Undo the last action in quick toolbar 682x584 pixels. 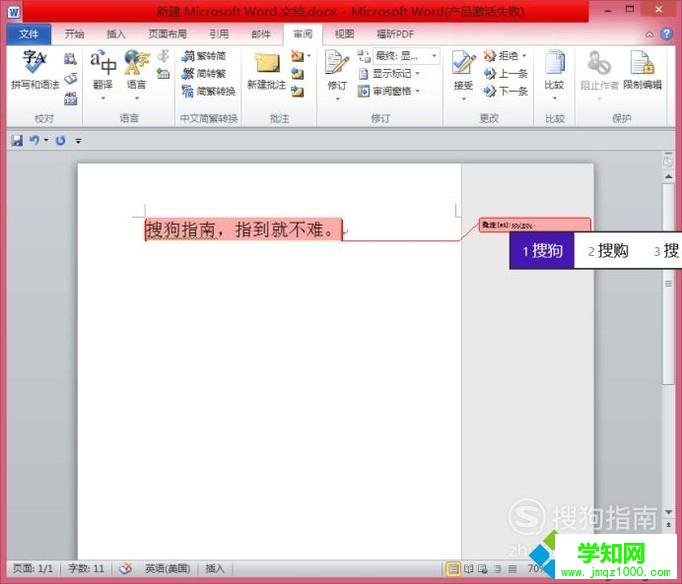click(34, 140)
